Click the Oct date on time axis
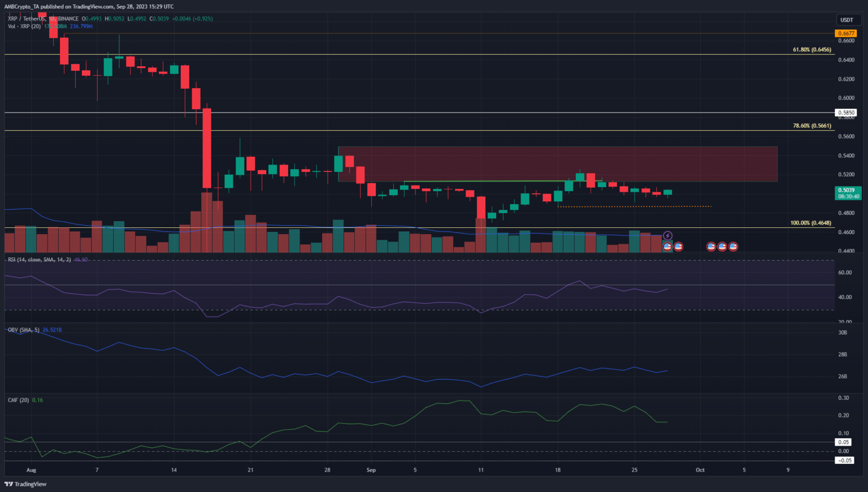The image size is (868, 492). (x=700, y=470)
